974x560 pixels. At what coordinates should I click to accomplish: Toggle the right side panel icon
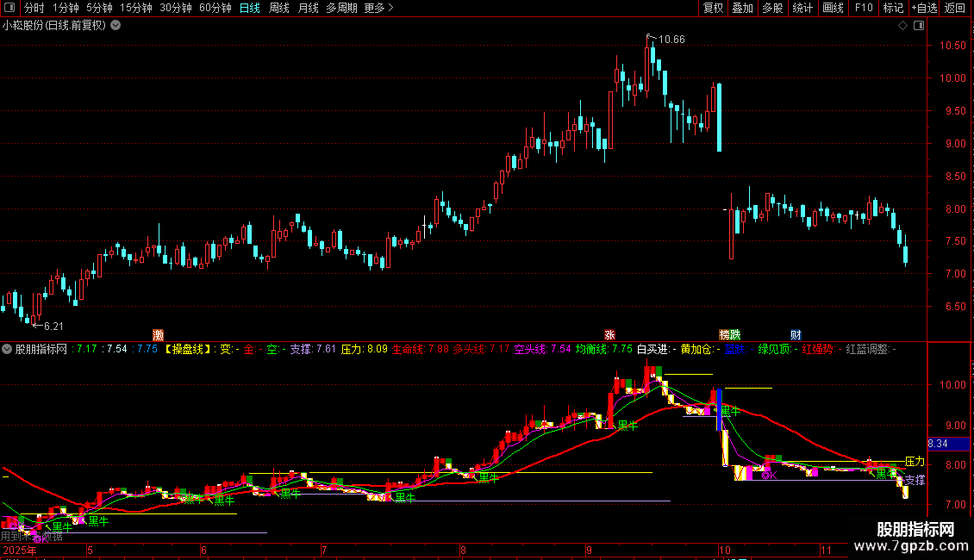click(x=919, y=26)
